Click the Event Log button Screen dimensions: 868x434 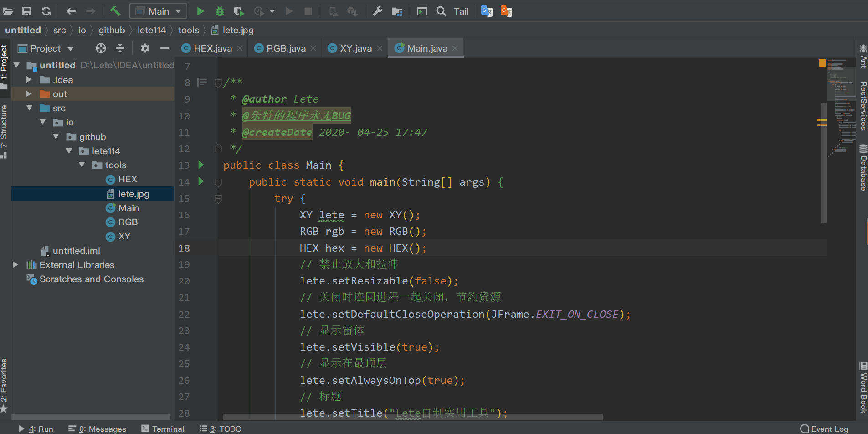point(825,429)
